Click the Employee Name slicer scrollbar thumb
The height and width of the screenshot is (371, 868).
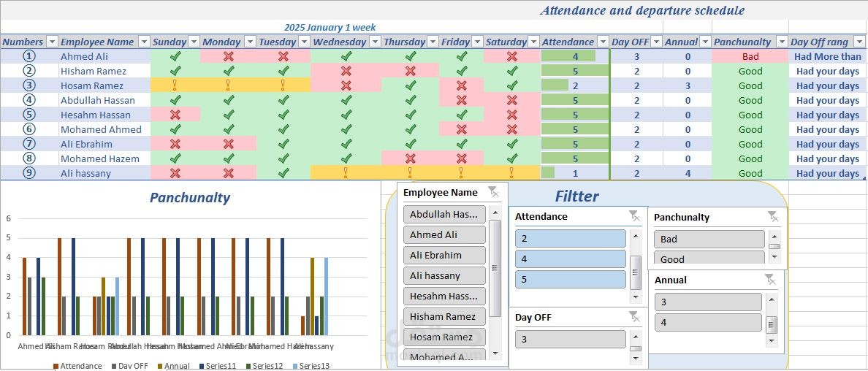pos(495,268)
